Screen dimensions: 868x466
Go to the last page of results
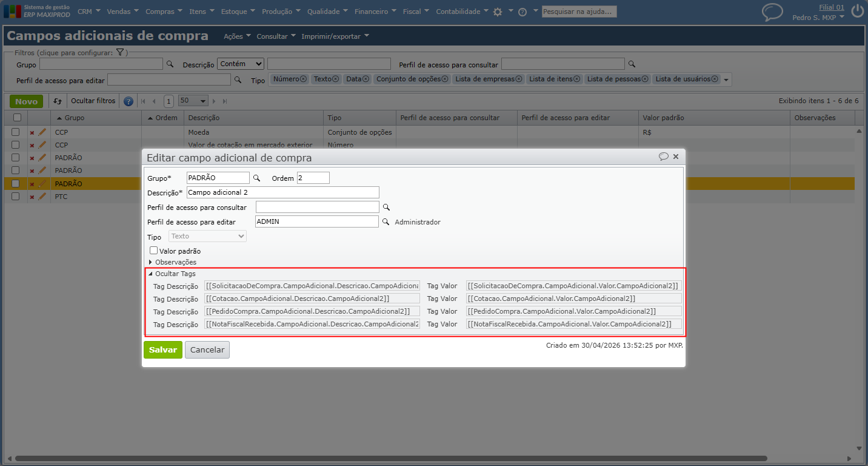click(x=225, y=101)
